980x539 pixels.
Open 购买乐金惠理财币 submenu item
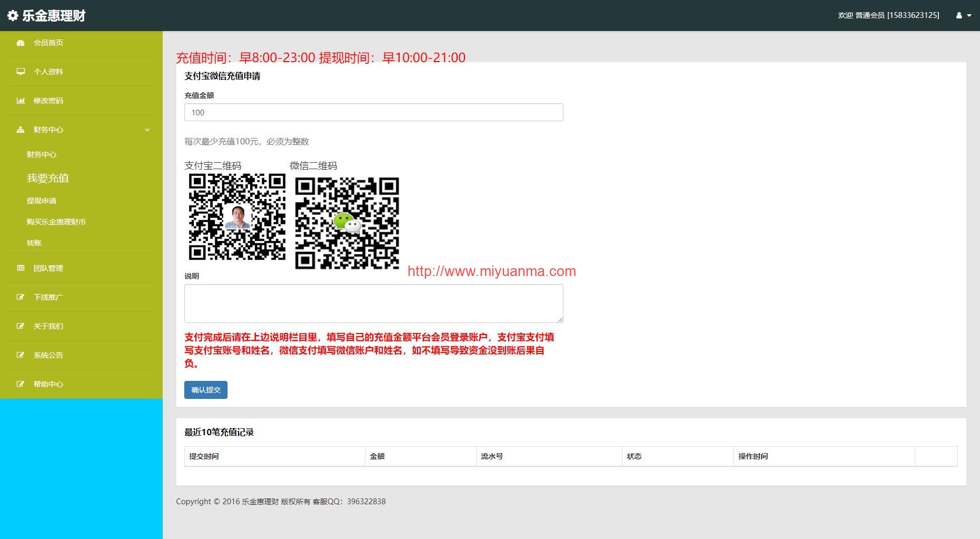(56, 222)
